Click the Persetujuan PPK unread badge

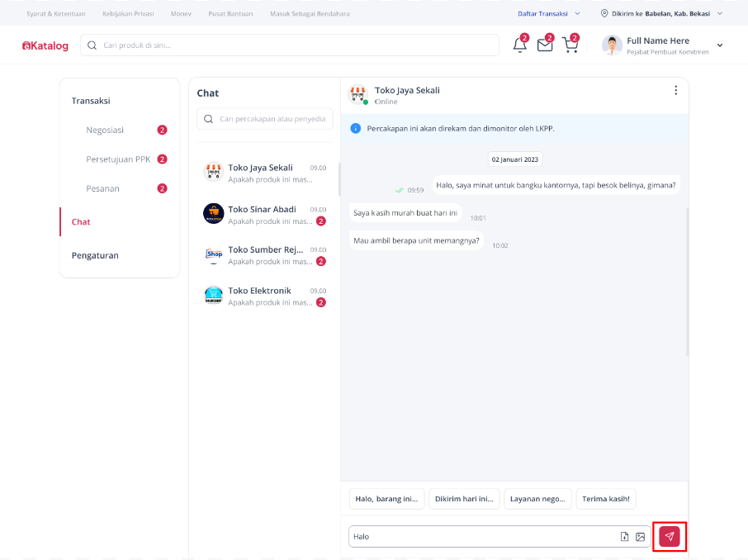(162, 159)
